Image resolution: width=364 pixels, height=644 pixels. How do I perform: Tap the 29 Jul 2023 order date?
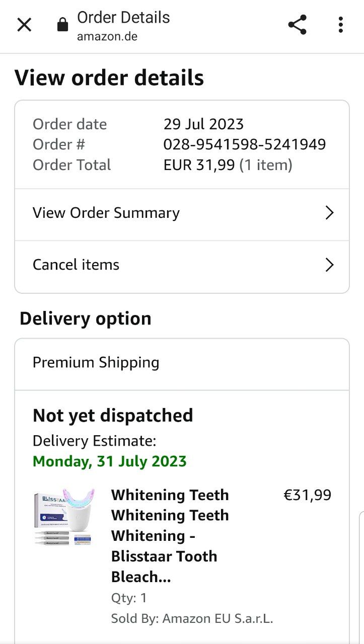pyautogui.click(x=203, y=124)
